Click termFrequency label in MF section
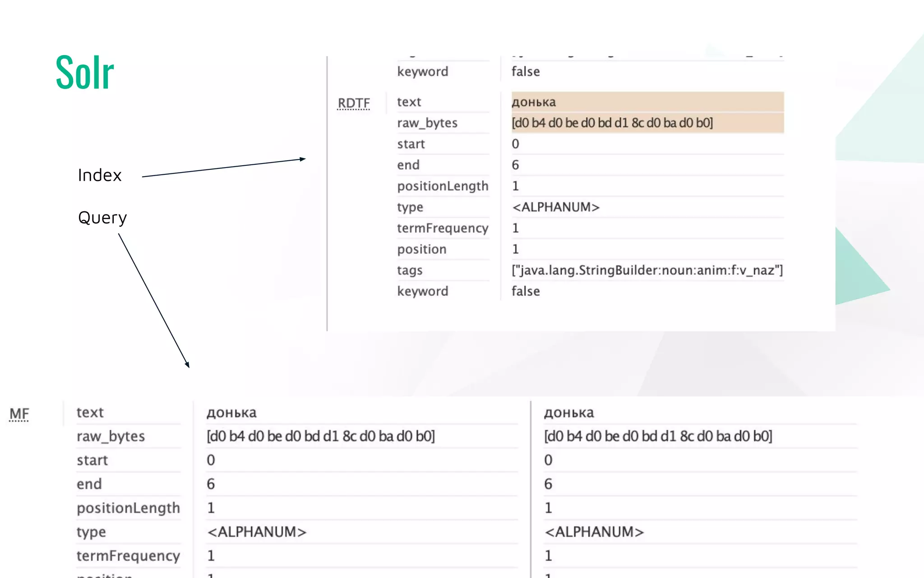Image resolution: width=924 pixels, height=578 pixels. click(128, 556)
